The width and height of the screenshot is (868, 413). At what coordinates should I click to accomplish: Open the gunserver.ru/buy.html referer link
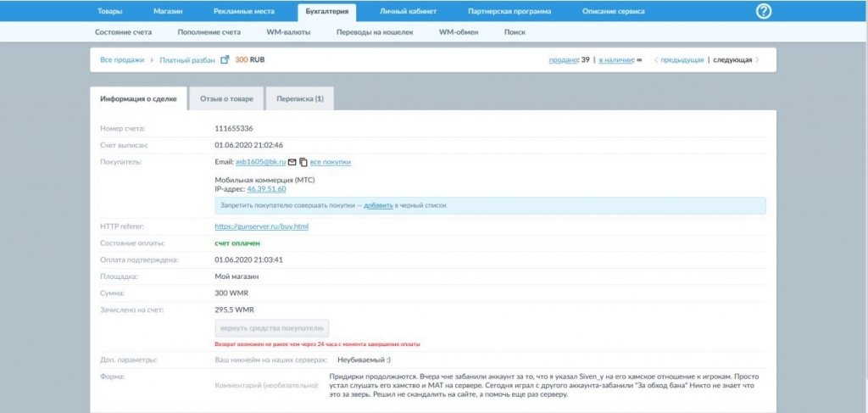(x=261, y=227)
